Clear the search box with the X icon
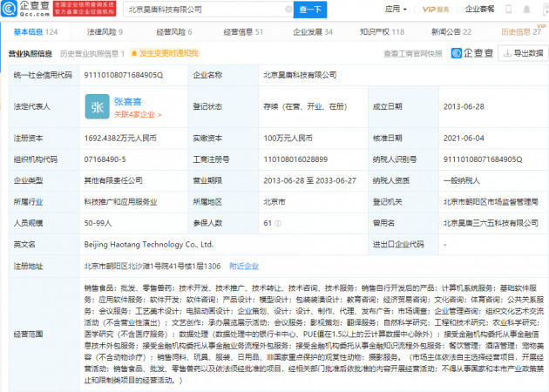The height and width of the screenshot is (392, 549). [288, 10]
